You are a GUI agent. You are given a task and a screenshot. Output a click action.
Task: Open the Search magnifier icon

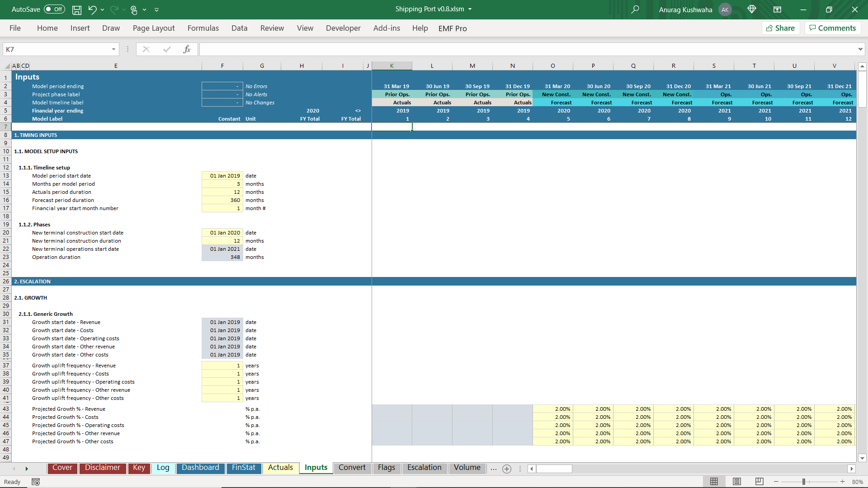pyautogui.click(x=635, y=9)
